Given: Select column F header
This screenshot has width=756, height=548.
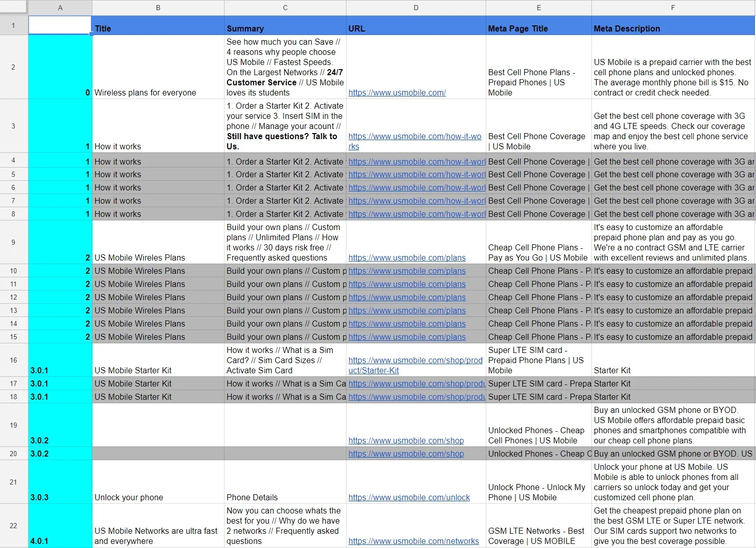Looking at the screenshot, I should (673, 8).
